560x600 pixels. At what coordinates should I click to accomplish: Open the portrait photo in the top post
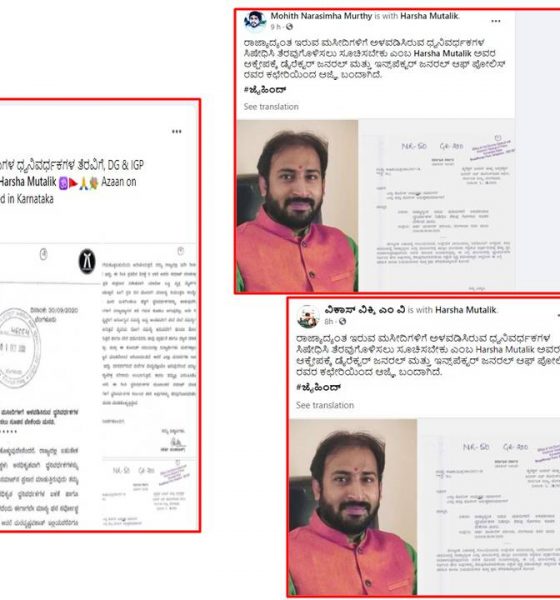297,206
